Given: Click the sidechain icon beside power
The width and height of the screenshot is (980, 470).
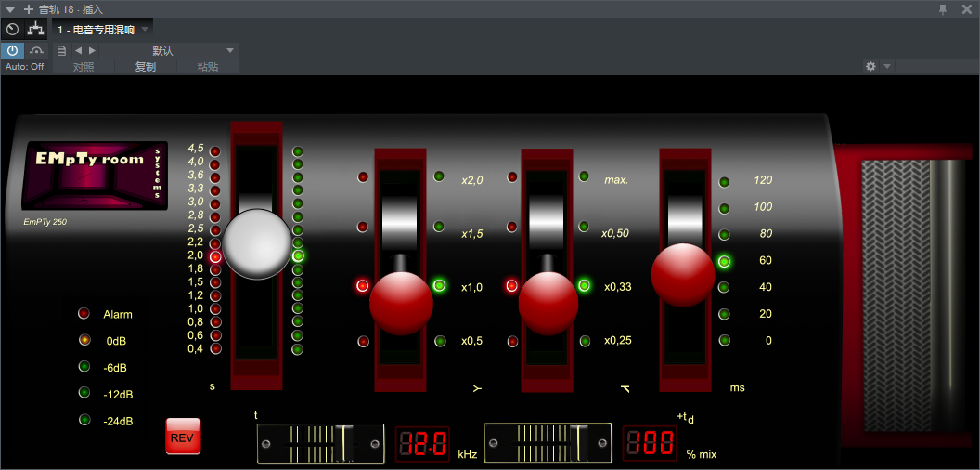Looking at the screenshot, I should click(37, 50).
